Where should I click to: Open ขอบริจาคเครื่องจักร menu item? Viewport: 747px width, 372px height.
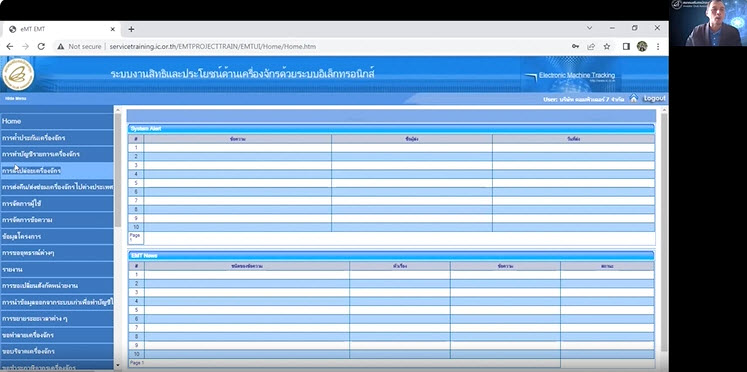[x=57, y=352]
